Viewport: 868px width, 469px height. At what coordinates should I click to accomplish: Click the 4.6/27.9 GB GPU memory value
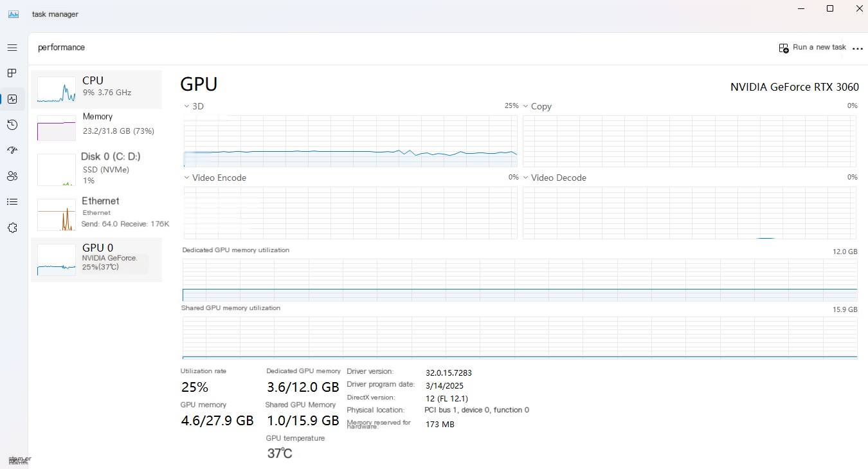point(217,421)
